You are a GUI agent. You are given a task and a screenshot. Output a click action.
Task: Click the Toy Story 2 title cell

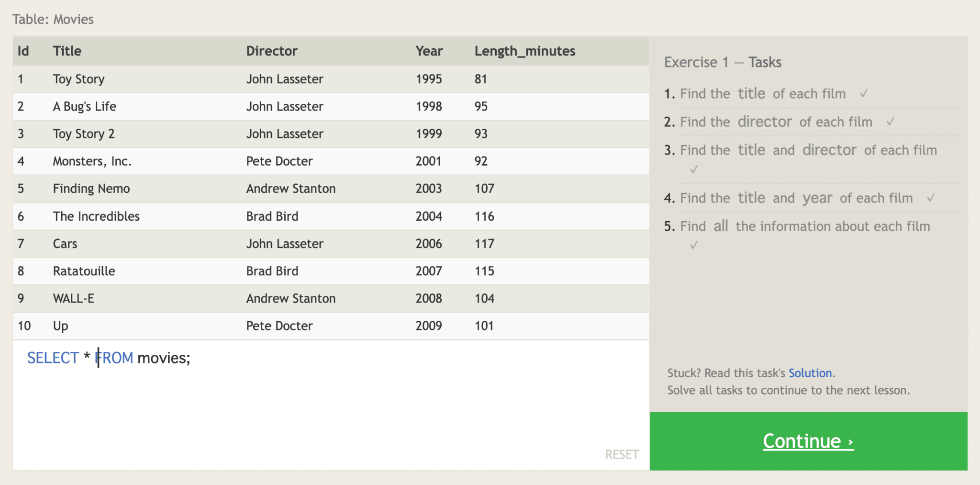click(84, 134)
